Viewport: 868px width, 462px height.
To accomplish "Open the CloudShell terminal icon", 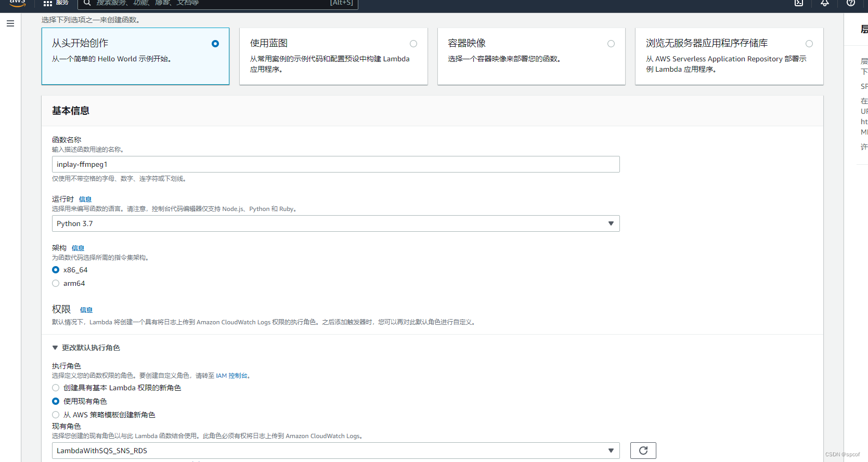I will (x=799, y=3).
